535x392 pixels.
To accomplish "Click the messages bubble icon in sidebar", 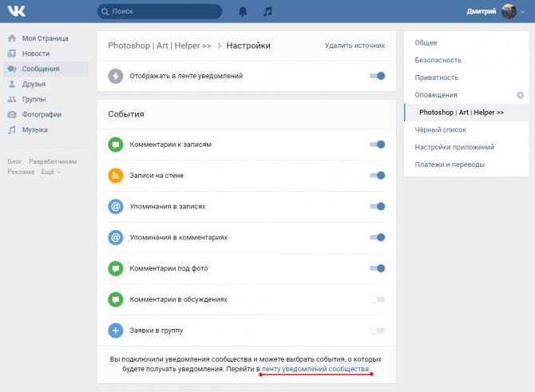I will coord(12,69).
